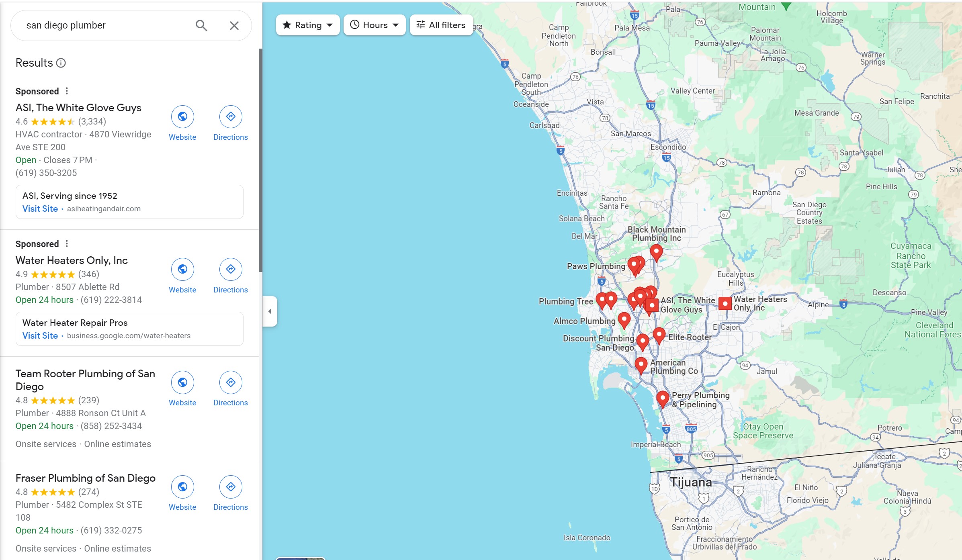Expand All filters dropdown menu
962x560 pixels.
(440, 25)
